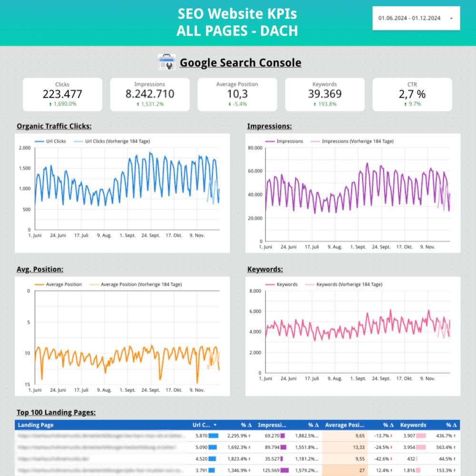Click the keywords value 1.816
This screenshot has height=476, width=476.
click(x=409, y=470)
